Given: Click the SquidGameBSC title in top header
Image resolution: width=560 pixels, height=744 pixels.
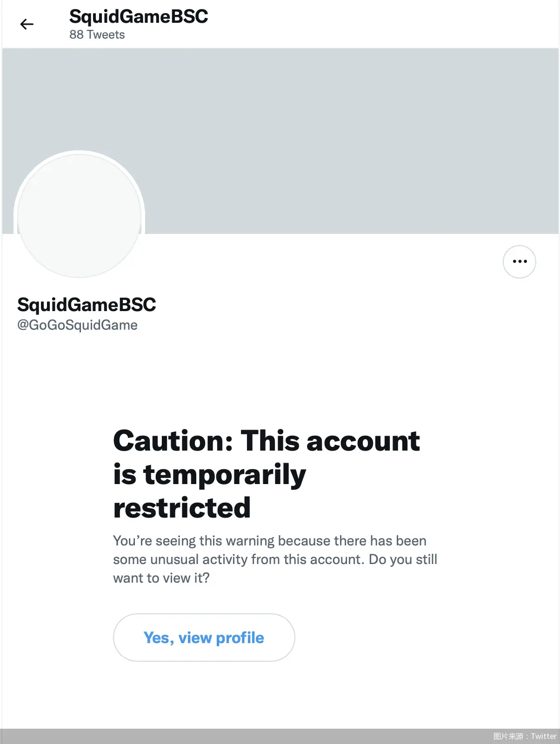Looking at the screenshot, I should coord(139,16).
